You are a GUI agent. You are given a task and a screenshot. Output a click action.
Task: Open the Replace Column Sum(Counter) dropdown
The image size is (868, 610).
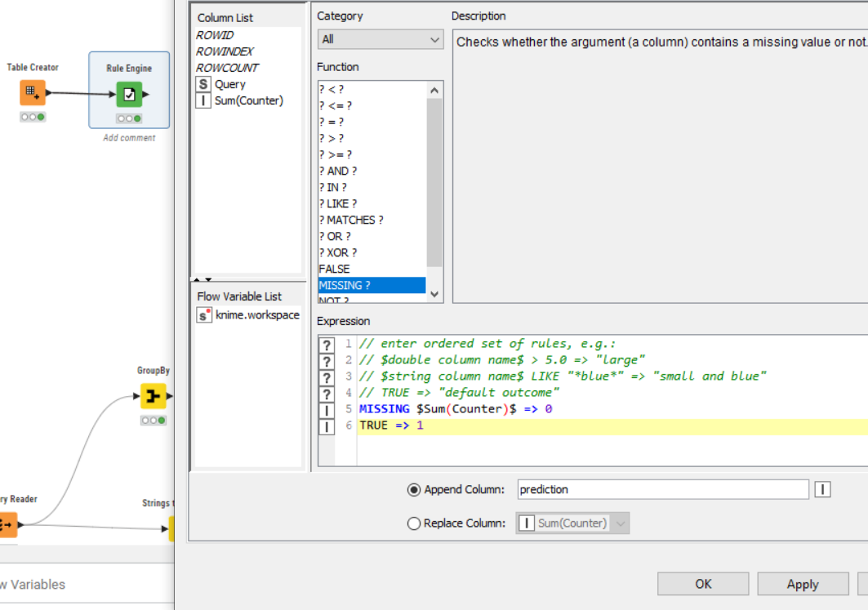(x=572, y=523)
